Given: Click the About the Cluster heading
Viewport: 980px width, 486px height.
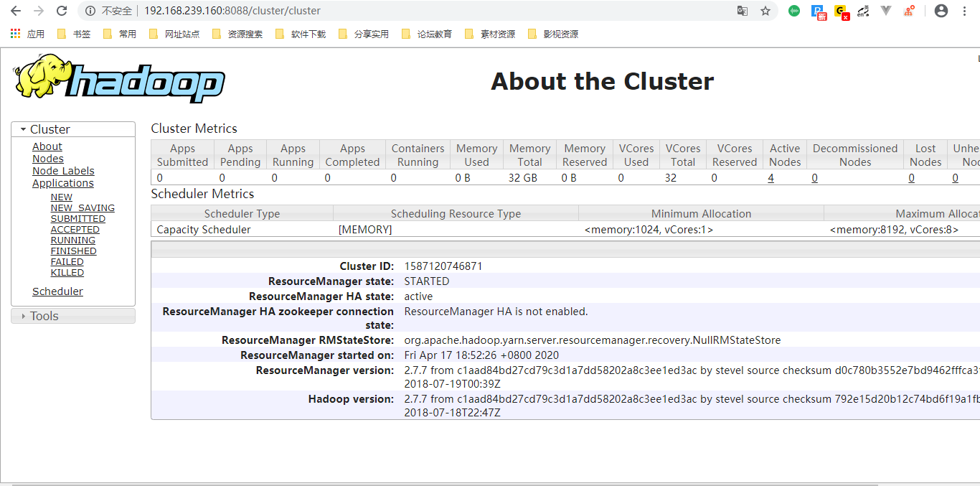Looking at the screenshot, I should 602,81.
